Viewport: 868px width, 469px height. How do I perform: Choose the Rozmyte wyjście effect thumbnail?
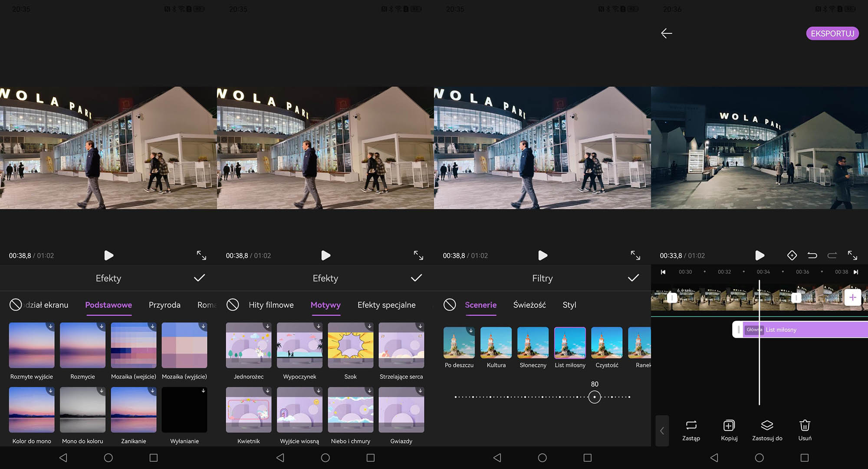point(32,345)
